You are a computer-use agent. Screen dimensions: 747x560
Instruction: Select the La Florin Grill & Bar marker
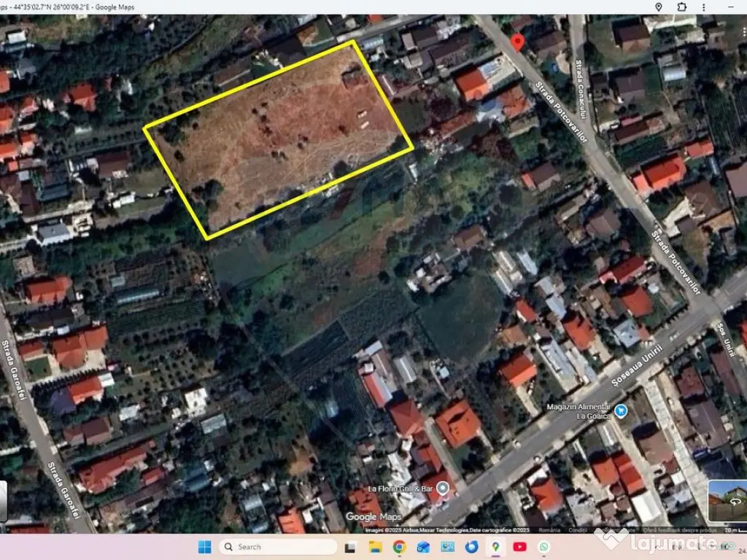click(441, 488)
